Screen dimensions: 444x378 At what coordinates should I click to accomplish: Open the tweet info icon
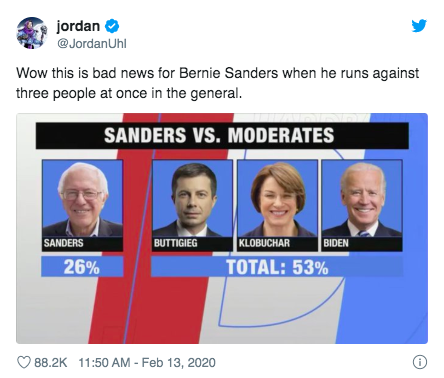pyautogui.click(x=420, y=362)
